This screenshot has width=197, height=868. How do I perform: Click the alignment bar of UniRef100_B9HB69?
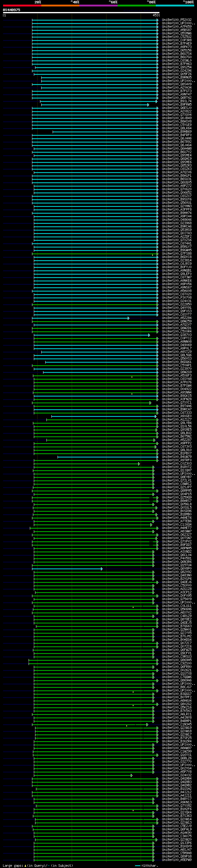coord(105,132)
